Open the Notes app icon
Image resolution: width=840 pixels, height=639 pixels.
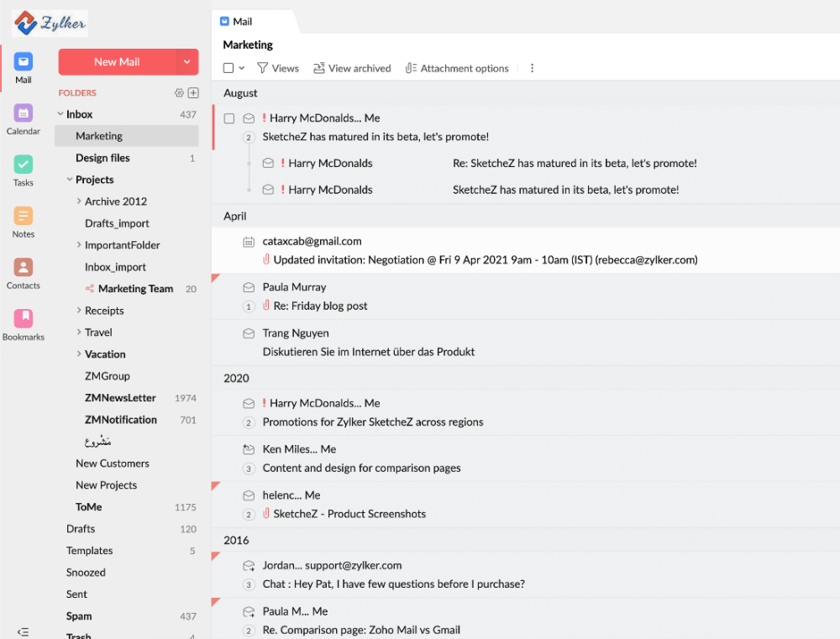coord(24,216)
